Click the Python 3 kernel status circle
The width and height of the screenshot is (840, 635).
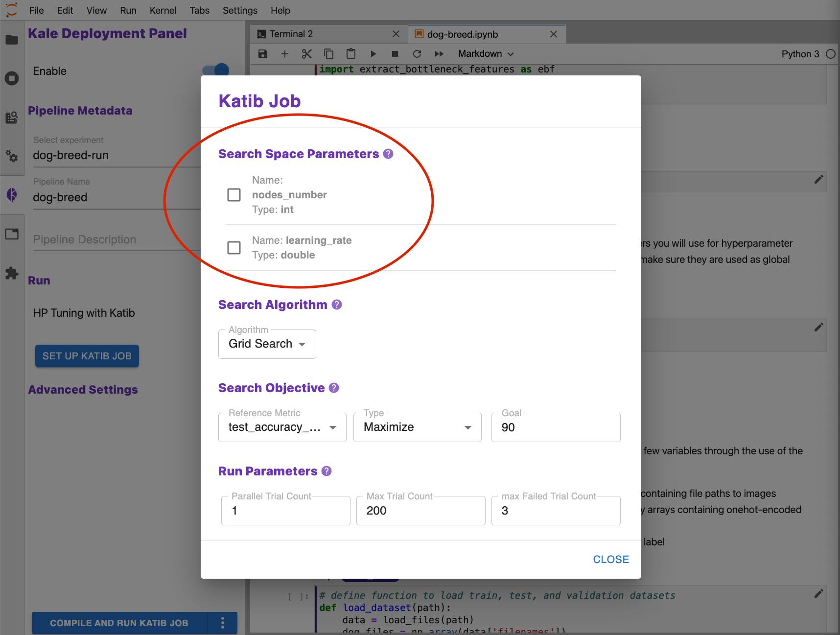(x=831, y=54)
